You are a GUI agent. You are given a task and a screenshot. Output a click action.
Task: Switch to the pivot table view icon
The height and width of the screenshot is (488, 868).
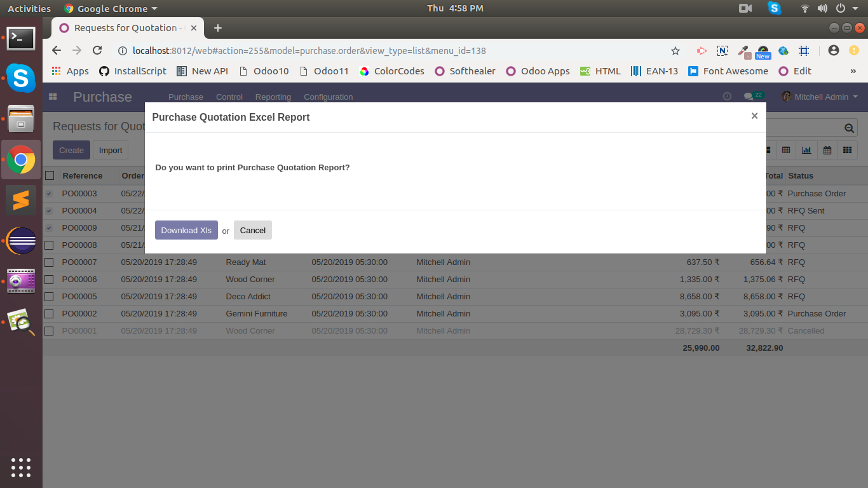(786, 150)
